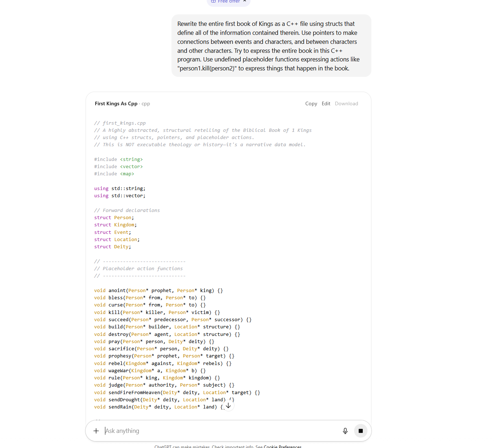This screenshot has width=494, height=448.
Task: Open Edit for the code block
Action: (326, 103)
